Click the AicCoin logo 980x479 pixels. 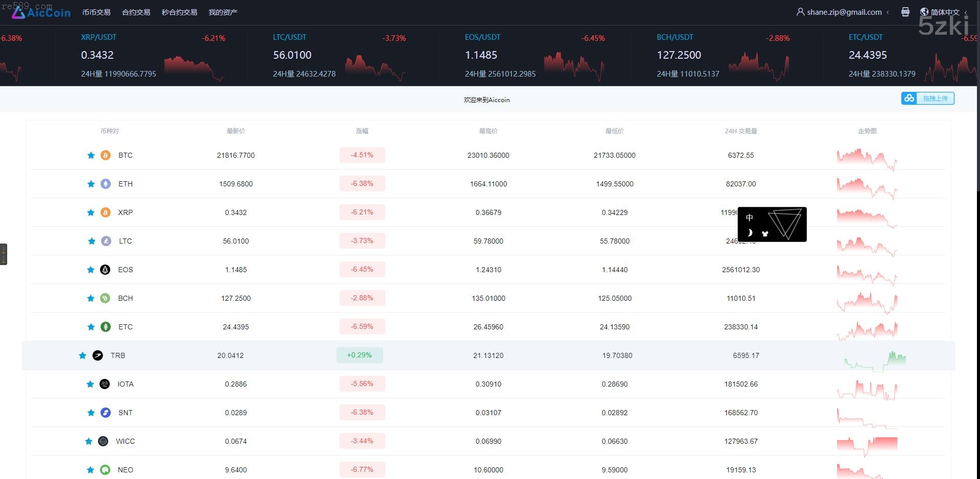click(x=42, y=12)
